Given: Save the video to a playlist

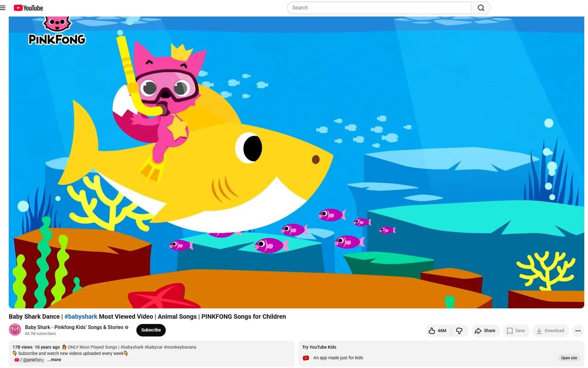Looking at the screenshot, I should tap(516, 330).
